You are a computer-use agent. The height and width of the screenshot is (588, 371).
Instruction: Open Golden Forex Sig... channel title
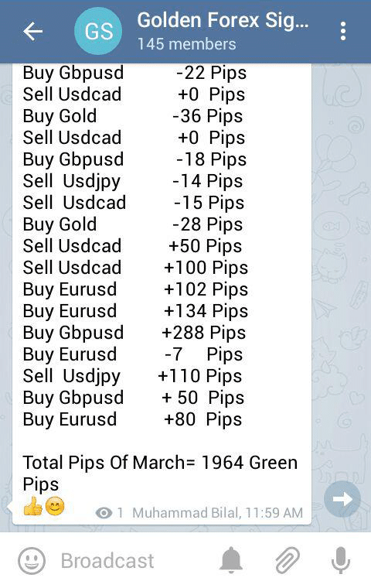[x=223, y=20]
